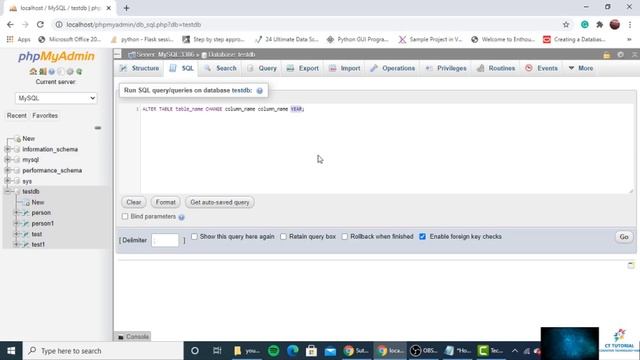Click the log out icon beside Home
This screenshot has height=360, width=640.
pyautogui.click(x=42, y=71)
